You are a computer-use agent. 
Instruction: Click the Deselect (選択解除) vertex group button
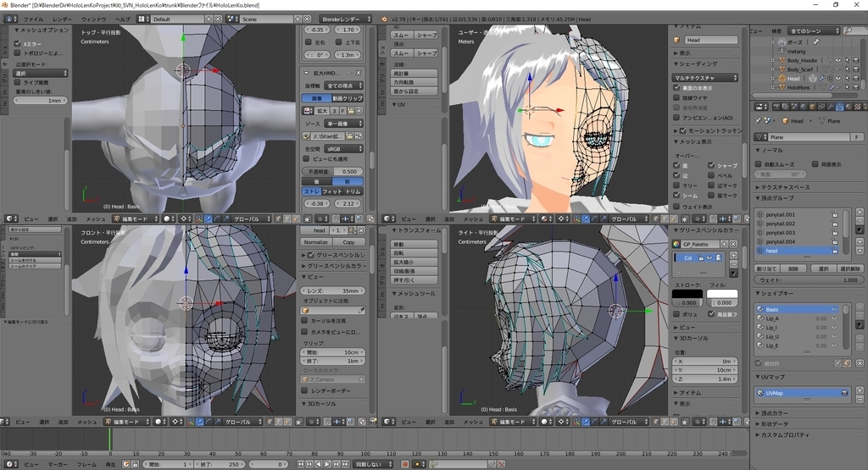coord(849,268)
